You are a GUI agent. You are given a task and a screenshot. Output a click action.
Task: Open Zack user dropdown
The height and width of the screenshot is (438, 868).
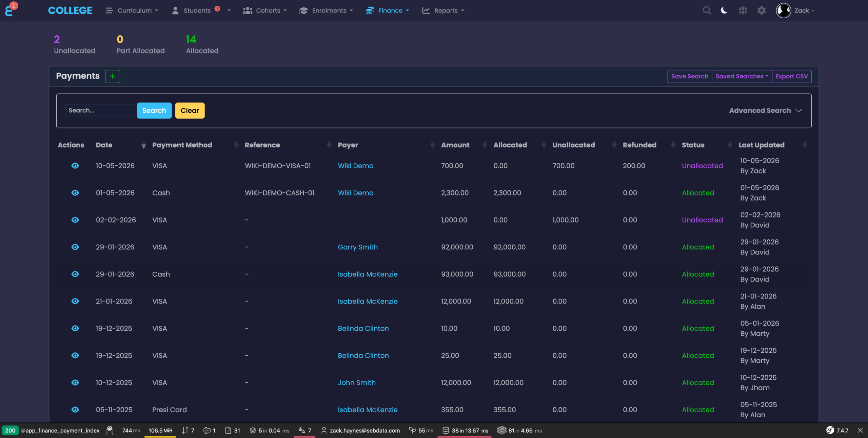(804, 11)
